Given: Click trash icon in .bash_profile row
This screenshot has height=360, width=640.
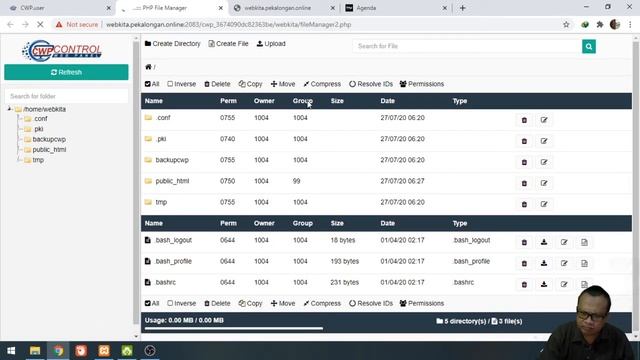Looking at the screenshot, I should [x=524, y=264].
